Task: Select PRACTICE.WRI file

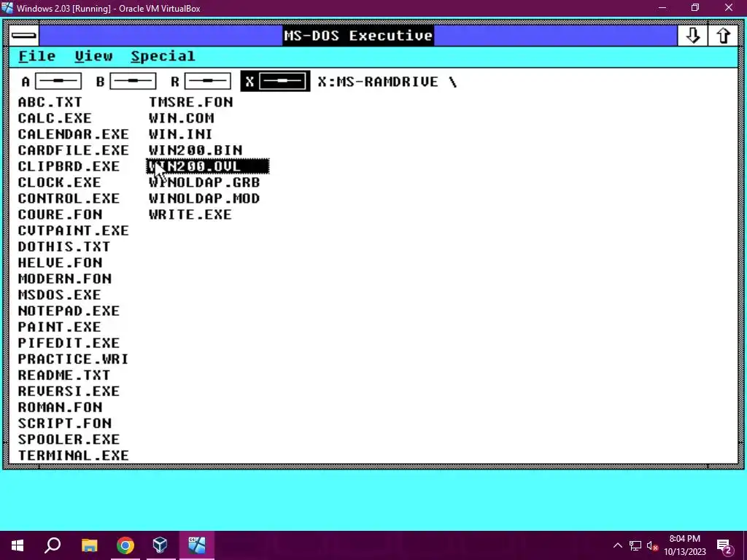Action: click(74, 359)
